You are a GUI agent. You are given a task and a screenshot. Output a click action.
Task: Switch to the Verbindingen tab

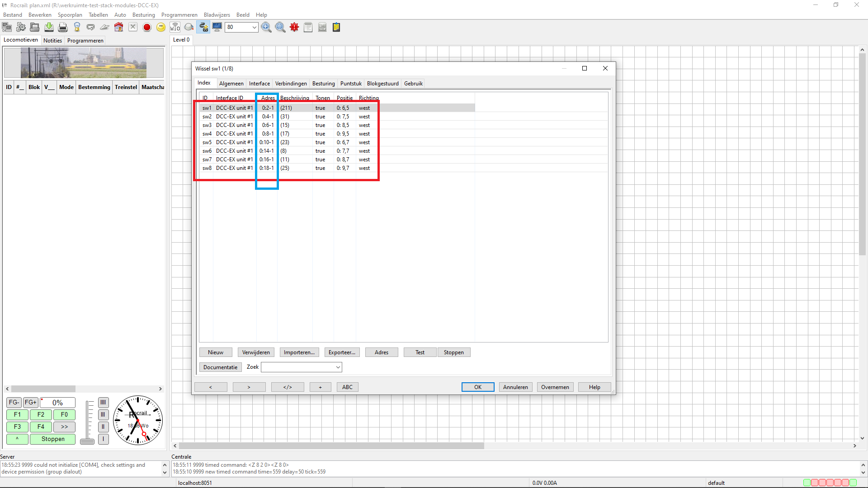click(291, 84)
